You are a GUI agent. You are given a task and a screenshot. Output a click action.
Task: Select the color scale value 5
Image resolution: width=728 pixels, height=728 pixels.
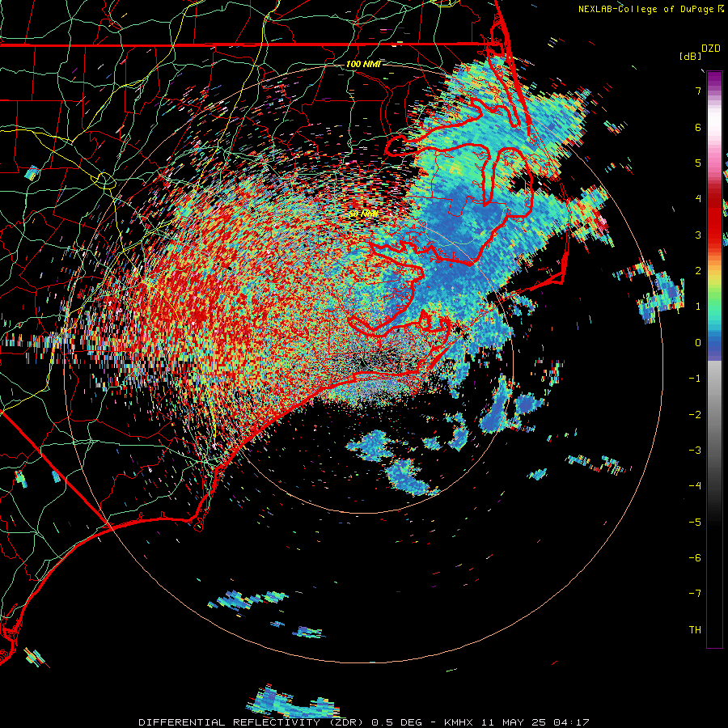click(698, 163)
